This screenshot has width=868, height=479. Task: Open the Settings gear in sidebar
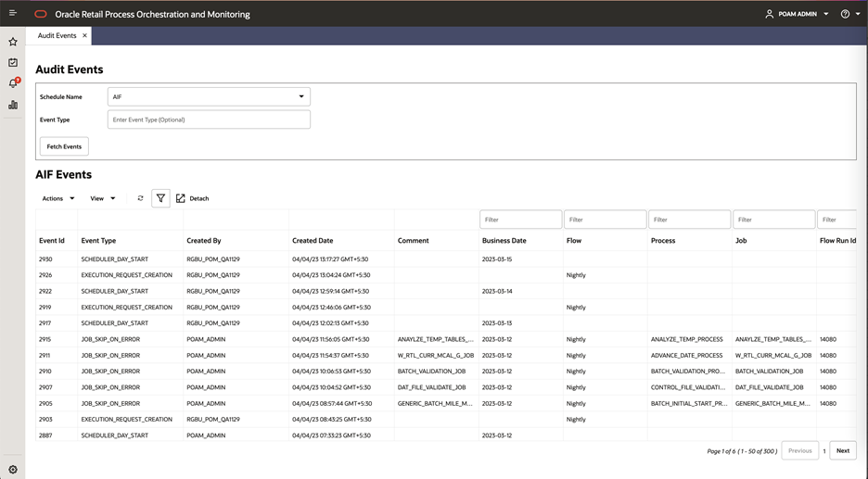[13, 470]
